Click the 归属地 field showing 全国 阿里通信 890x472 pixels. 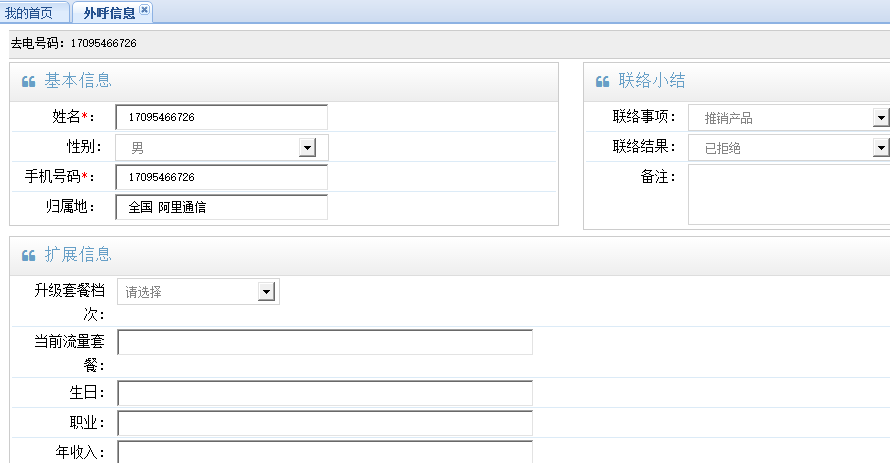click(222, 208)
